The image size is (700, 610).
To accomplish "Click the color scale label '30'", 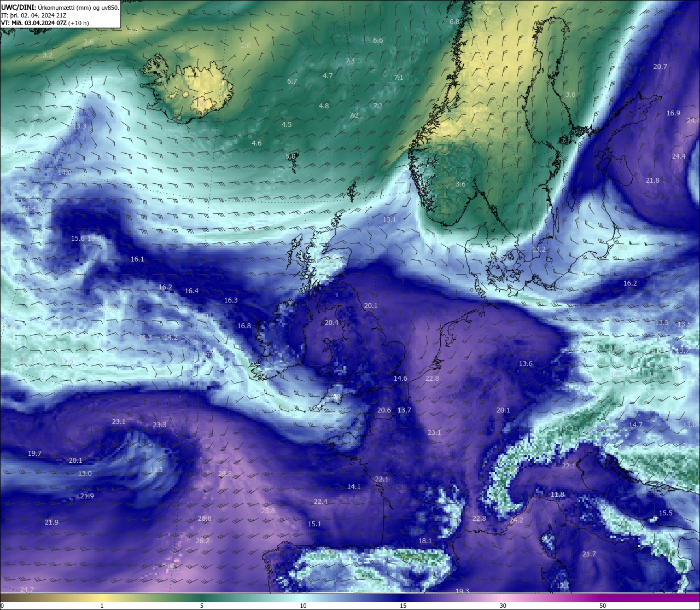I will (x=503, y=606).
